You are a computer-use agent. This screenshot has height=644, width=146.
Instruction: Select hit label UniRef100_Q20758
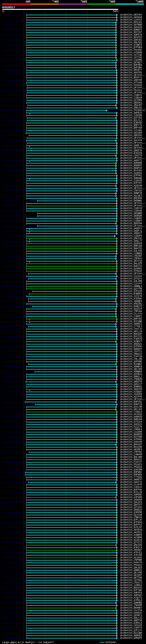[x=131, y=289]
